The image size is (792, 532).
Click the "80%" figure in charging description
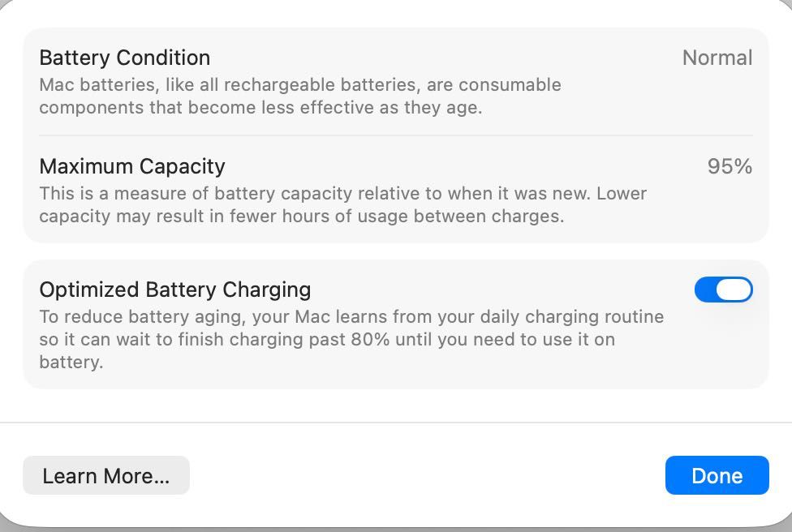coord(370,339)
